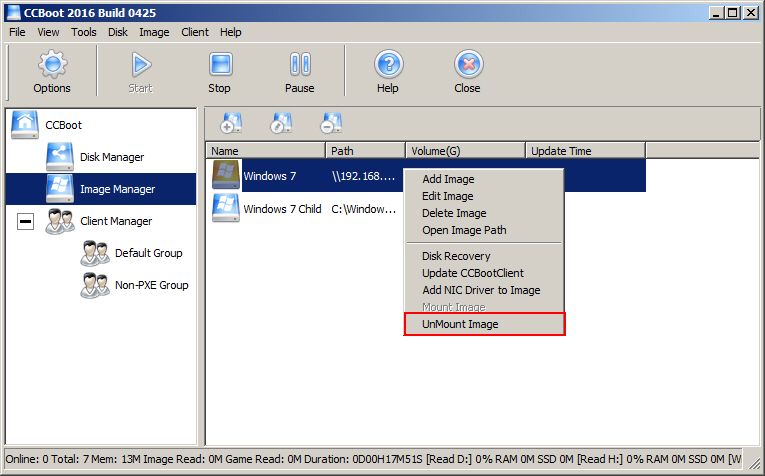Select the CCBoot root tree label
This screenshot has width=765, height=476.
coord(63,125)
